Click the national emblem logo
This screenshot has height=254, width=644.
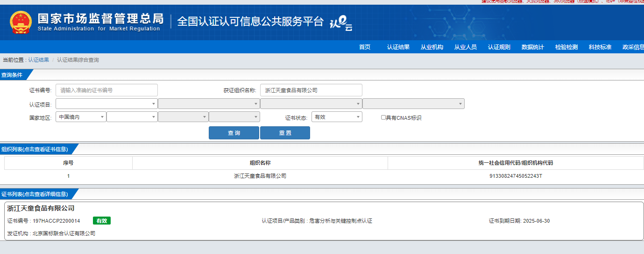[21, 22]
